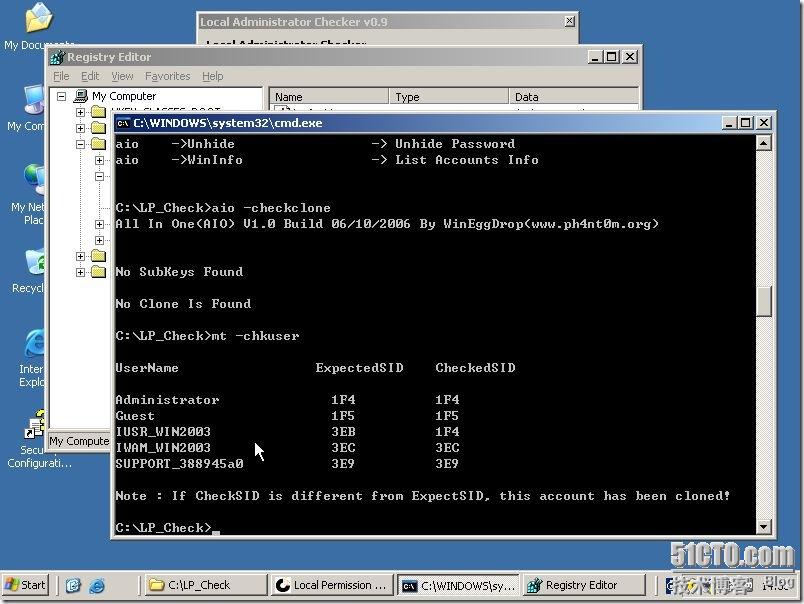804x604 pixels.
Task: Switch to Local Permission taskbar window
Action: tap(332, 585)
